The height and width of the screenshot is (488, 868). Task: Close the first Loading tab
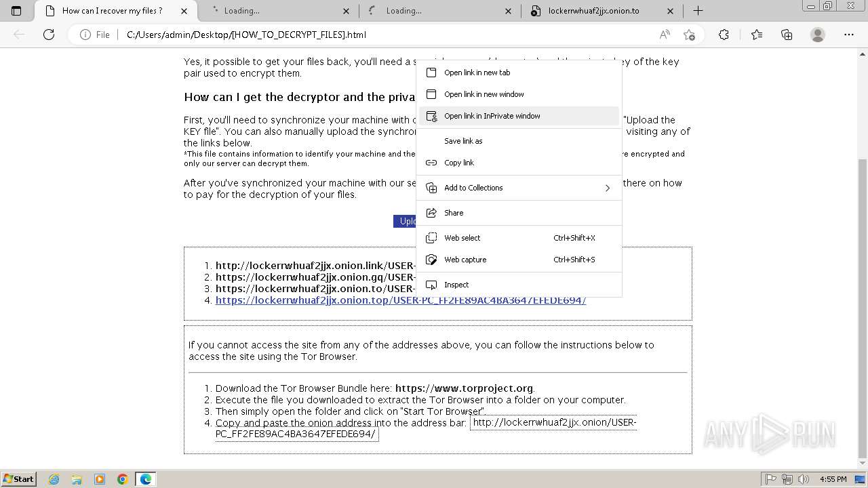347,11
